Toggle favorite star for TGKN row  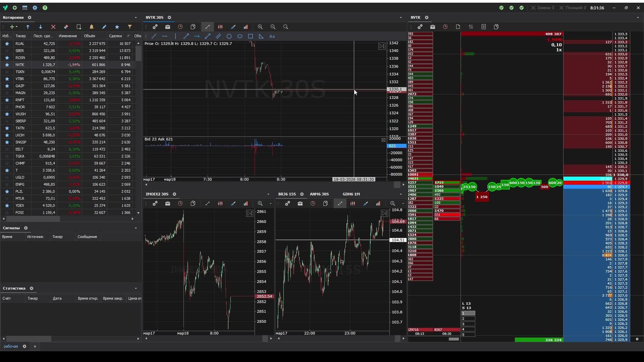(x=7, y=72)
